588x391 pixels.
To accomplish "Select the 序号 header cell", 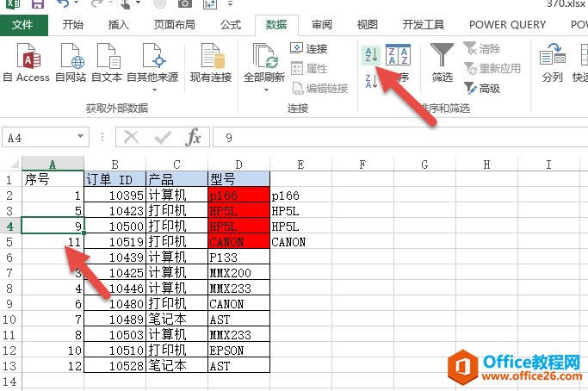I will [x=53, y=179].
